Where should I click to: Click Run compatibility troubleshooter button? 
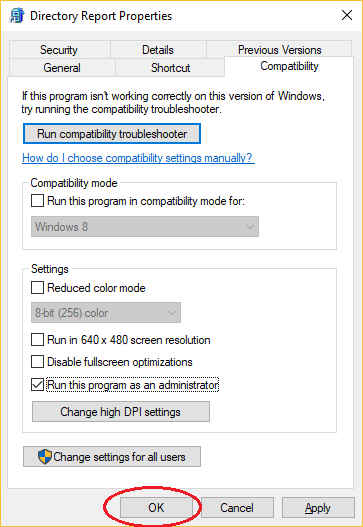(x=112, y=134)
